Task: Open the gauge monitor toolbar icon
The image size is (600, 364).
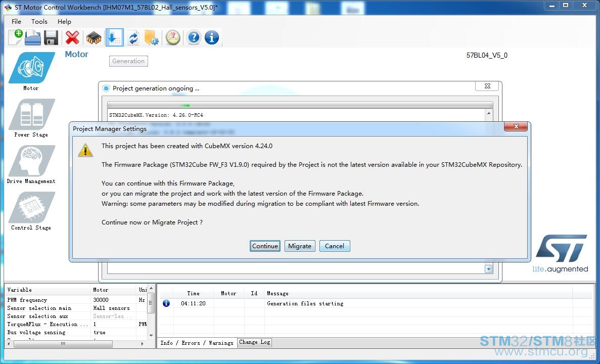Action: point(173,37)
